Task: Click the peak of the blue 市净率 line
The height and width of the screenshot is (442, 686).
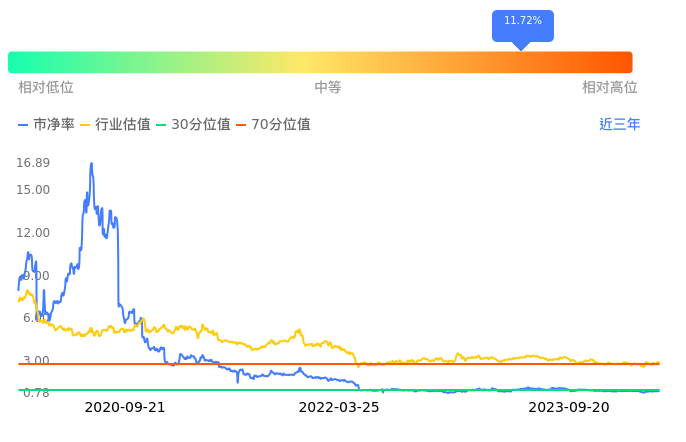Action: click(91, 164)
